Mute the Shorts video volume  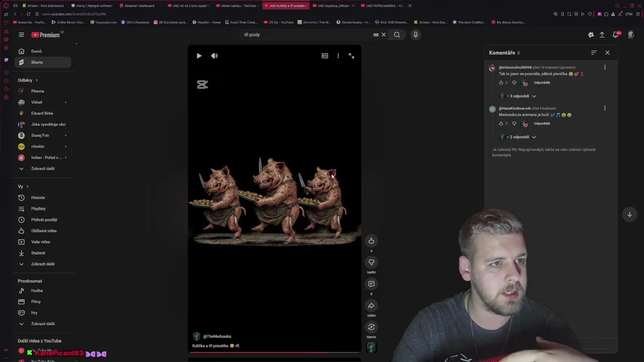(214, 56)
